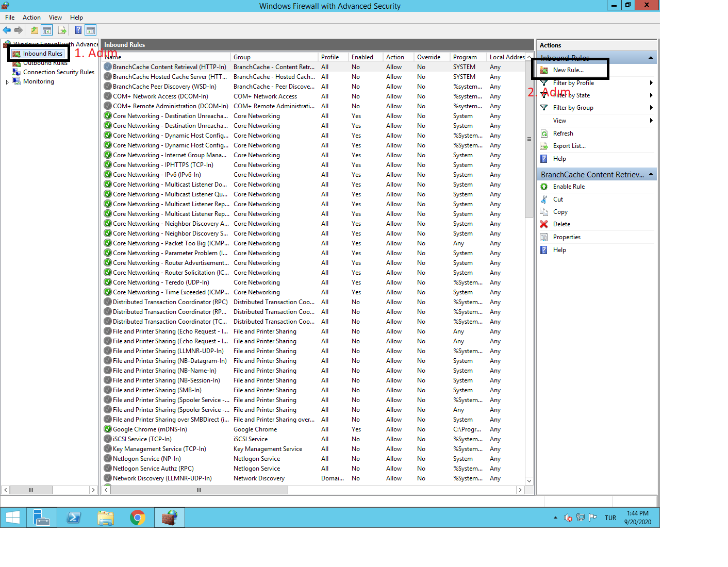Select the Google Chrome (mDNS-In) rule
This screenshot has height=567, width=728.
150,429
